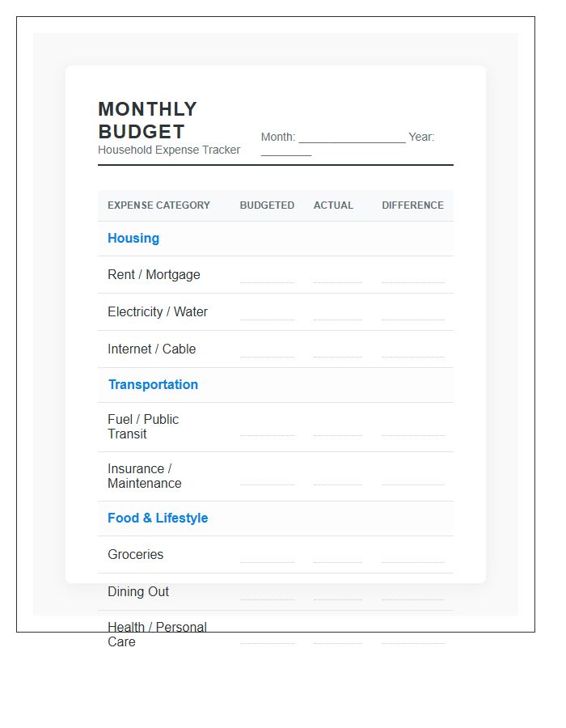This screenshot has width=566, height=728.
Task: Click the Actual field for Internet / Cable
Action: (x=338, y=351)
